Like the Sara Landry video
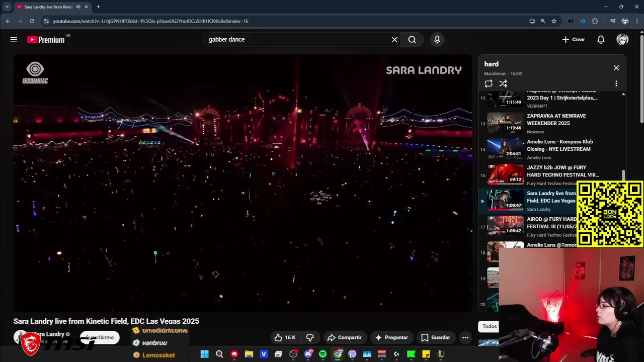The height and width of the screenshot is (362, 644). [x=284, y=337]
